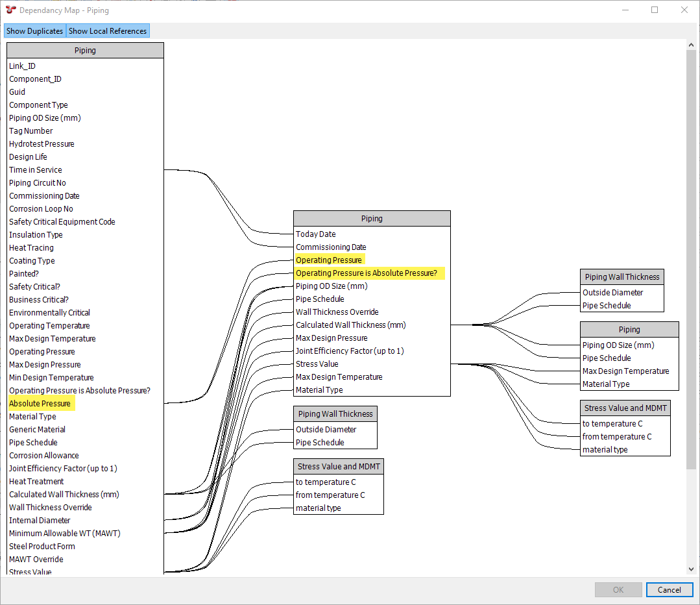Image resolution: width=700 pixels, height=605 pixels.
Task: Select the Corrosion Allowance field
Action: [x=43, y=455]
